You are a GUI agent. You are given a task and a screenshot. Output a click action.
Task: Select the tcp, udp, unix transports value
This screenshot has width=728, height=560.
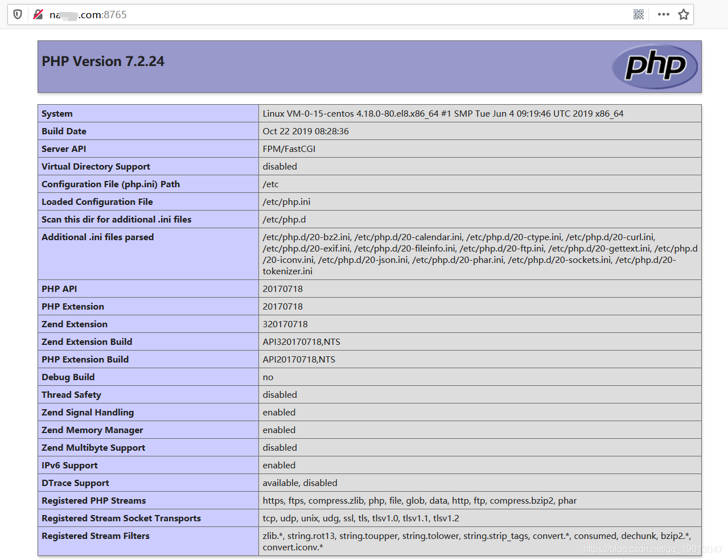(361, 518)
